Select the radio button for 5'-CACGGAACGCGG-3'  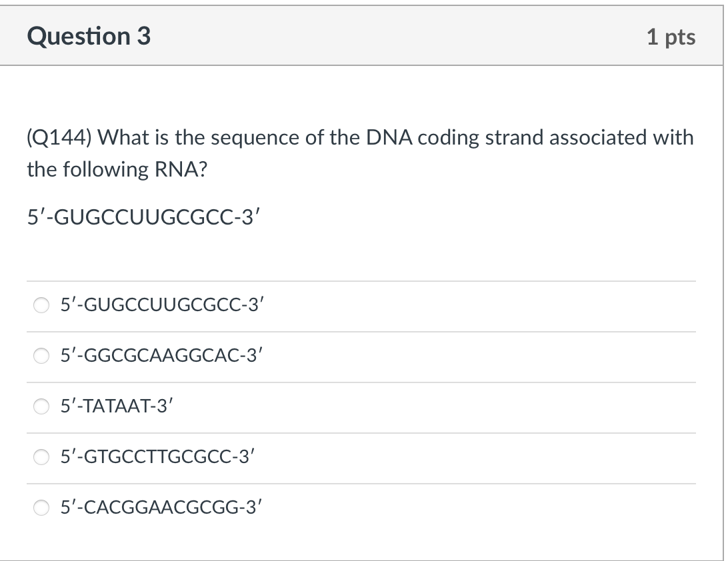41,508
